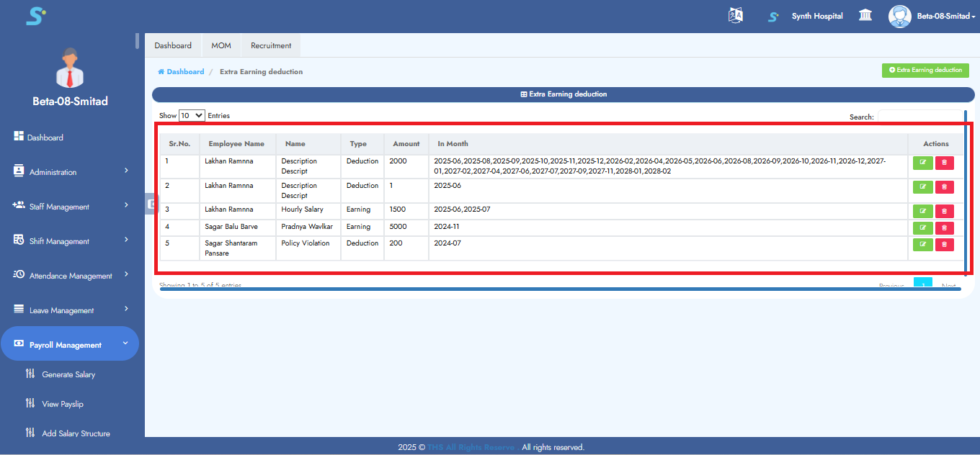Click the green Extra Earning deduction button

pyautogui.click(x=925, y=71)
